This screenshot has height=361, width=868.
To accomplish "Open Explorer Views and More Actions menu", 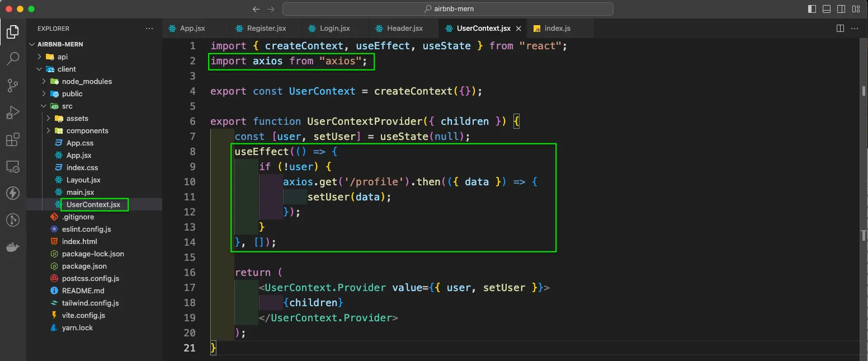I will pyautogui.click(x=149, y=28).
